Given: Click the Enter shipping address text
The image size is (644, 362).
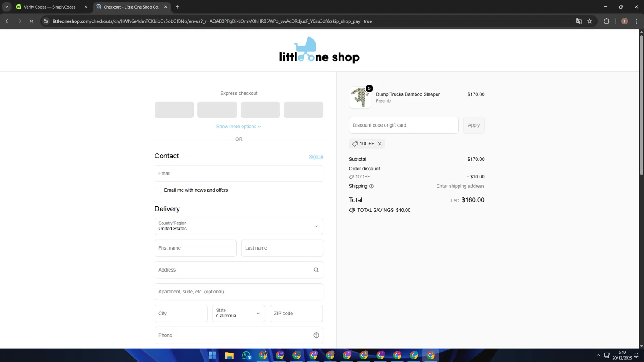Looking at the screenshot, I should [460, 186].
